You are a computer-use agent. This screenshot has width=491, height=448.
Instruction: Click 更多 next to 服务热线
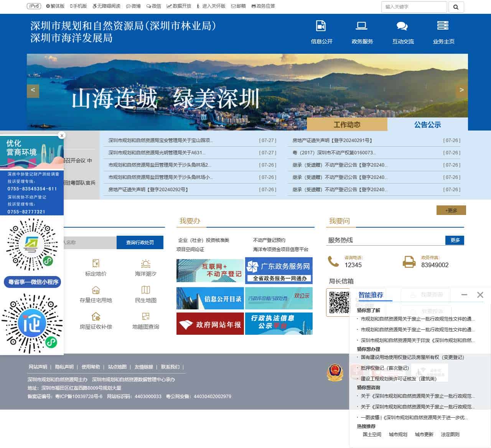coord(454,240)
